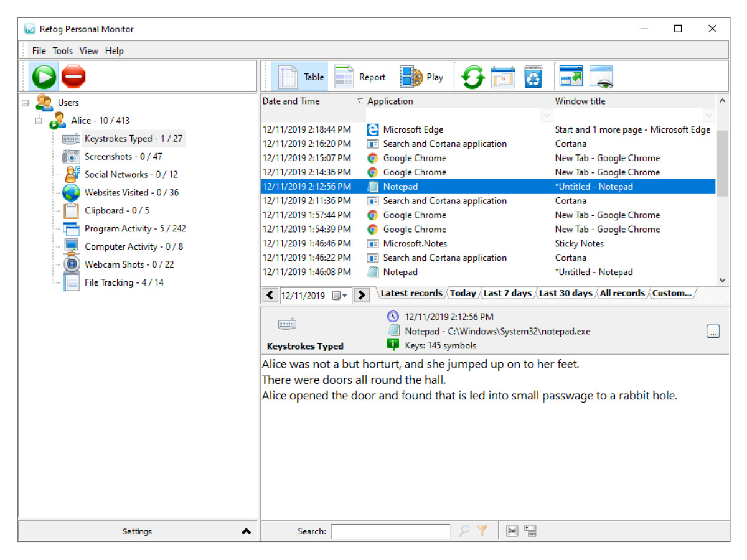Collapse the Users tree node

(x=26, y=103)
